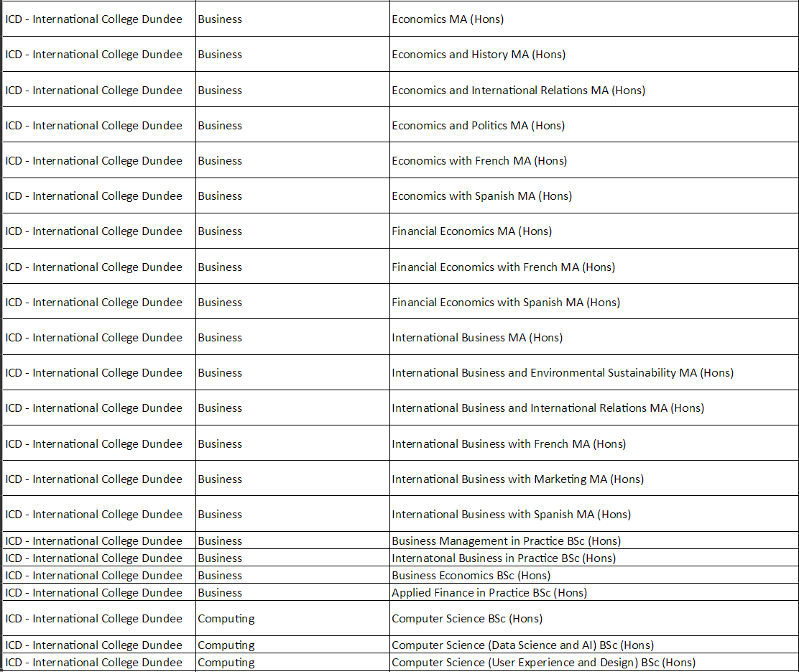Select the 'Economics MA (Hons)' cell

point(594,19)
